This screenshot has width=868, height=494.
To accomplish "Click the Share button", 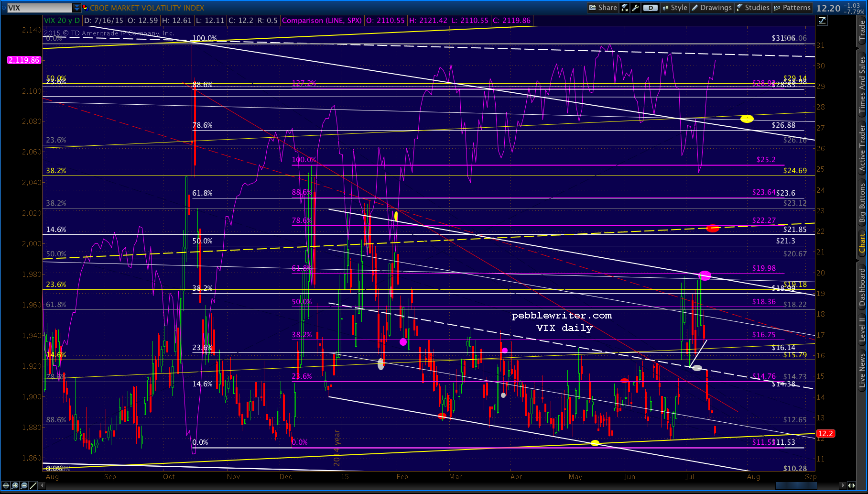I will tap(603, 8).
